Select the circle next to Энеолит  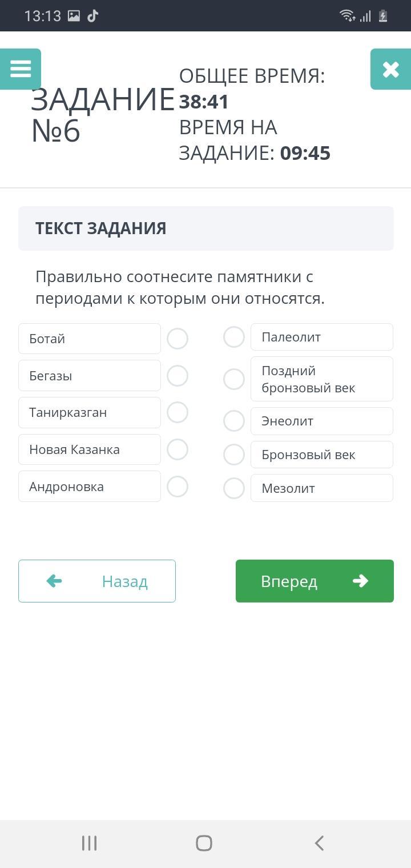point(234,421)
